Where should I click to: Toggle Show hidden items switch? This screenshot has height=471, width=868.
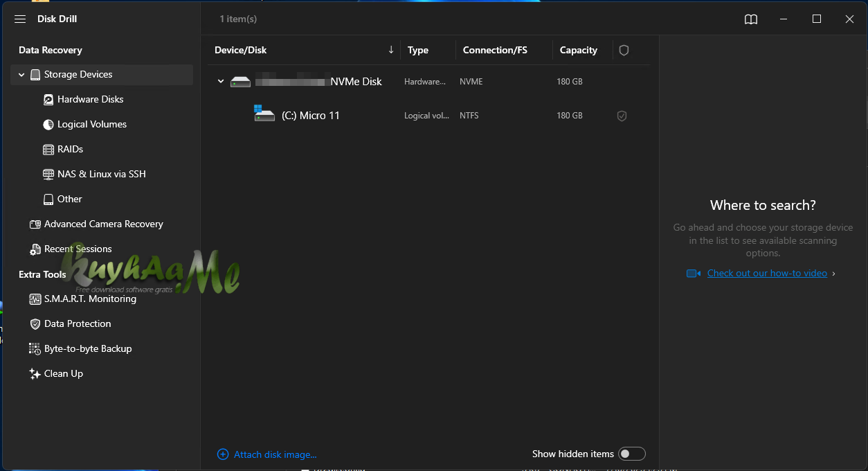(x=632, y=454)
